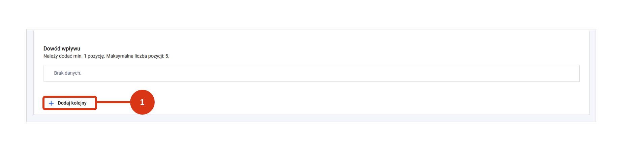644x166 pixels.
Task: Click the word 'kolejny' on the button
Action: [x=79, y=103]
